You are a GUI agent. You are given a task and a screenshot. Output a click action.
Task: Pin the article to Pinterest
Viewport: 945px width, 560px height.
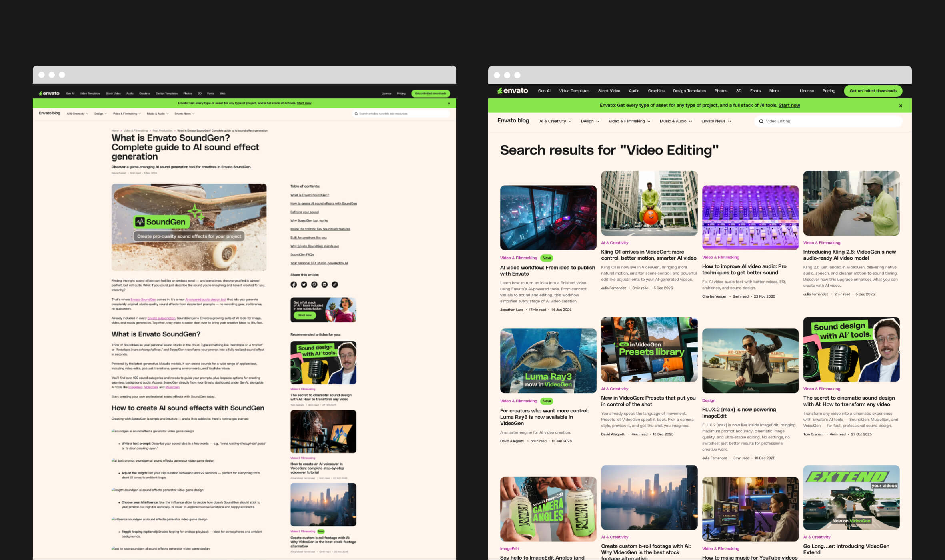point(314,284)
